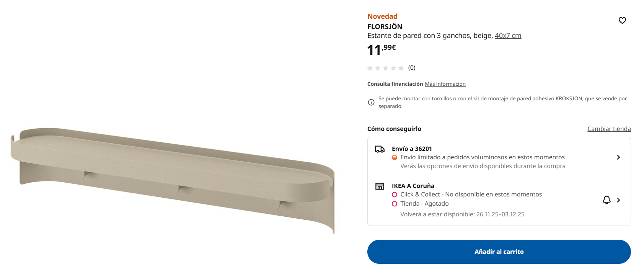
Task: Add product to favorites with heart icon
Action: coord(622,20)
